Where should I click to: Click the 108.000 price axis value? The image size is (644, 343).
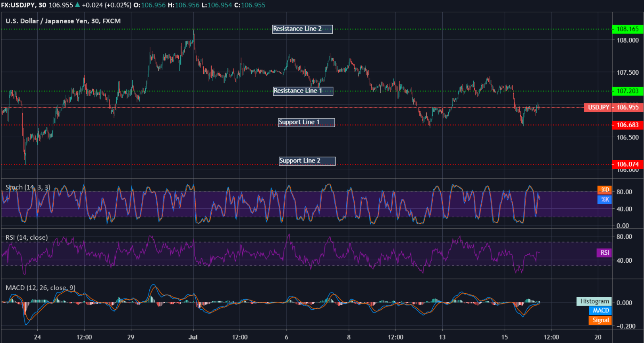coord(628,40)
